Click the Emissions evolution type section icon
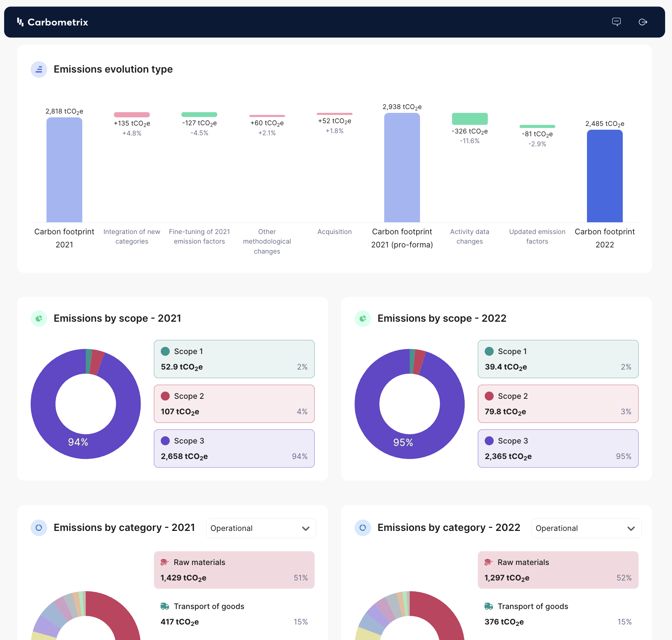This screenshot has width=672, height=640. (39, 70)
